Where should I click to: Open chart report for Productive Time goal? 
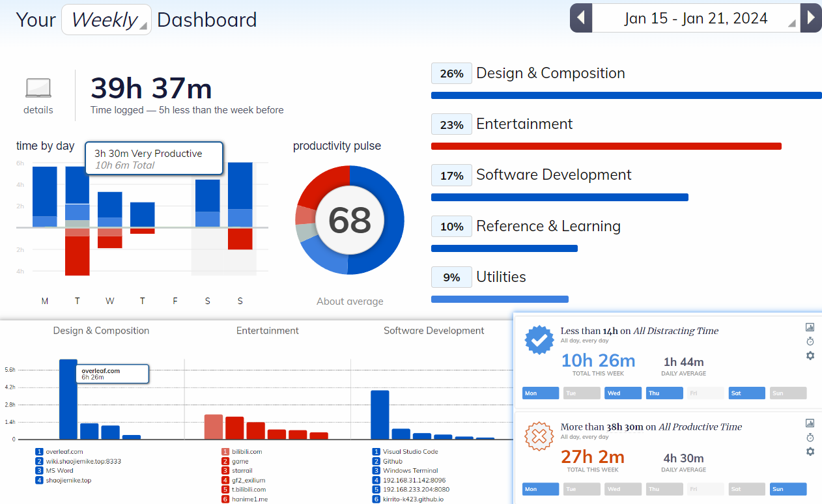tap(810, 423)
